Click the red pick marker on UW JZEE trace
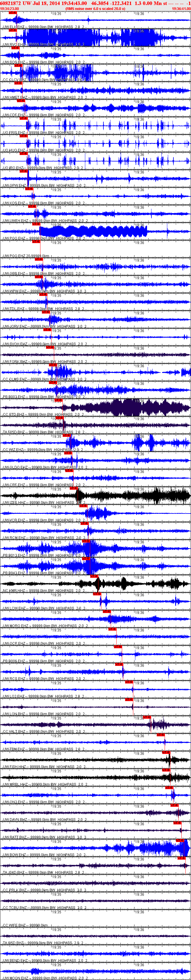 (x=74, y=488)
